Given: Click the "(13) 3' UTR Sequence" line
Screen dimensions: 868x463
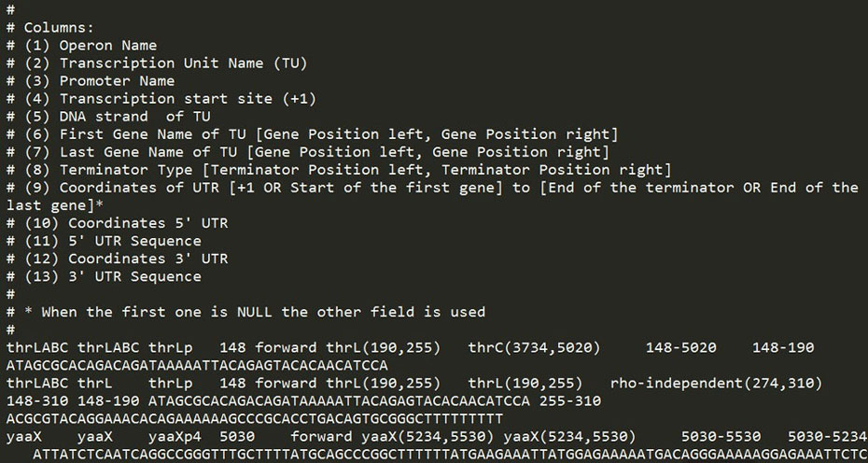Looking at the screenshot, I should [104, 275].
